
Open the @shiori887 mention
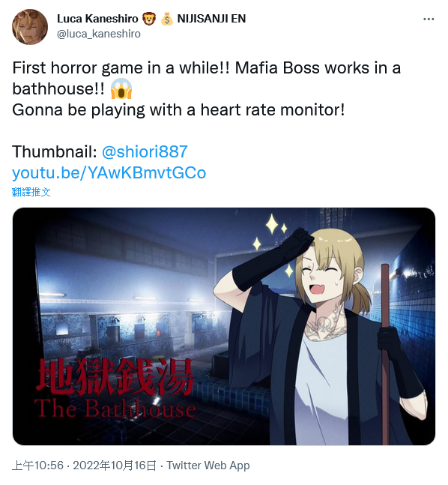tap(145, 151)
